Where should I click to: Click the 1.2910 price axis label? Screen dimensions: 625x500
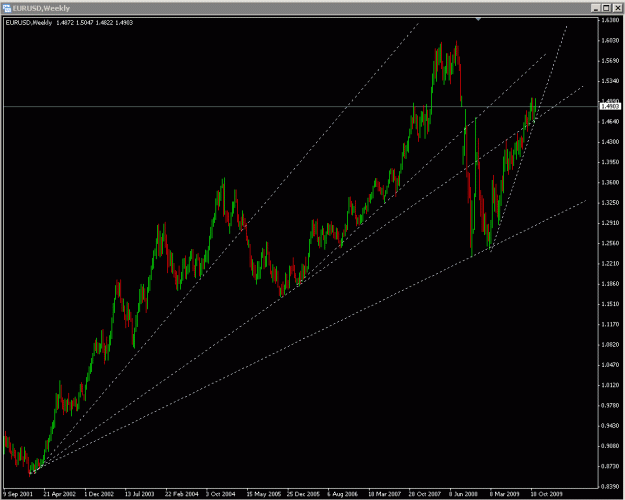tap(610, 222)
